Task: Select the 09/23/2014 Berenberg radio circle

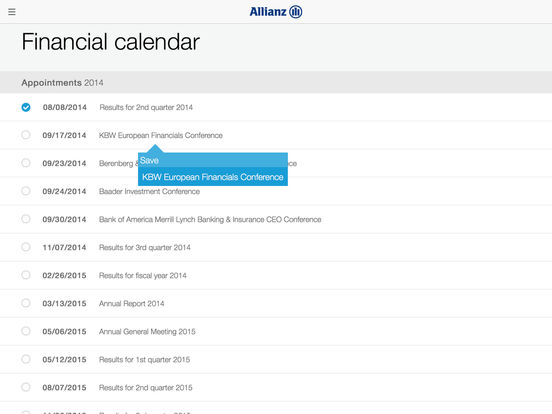Action: [26, 163]
